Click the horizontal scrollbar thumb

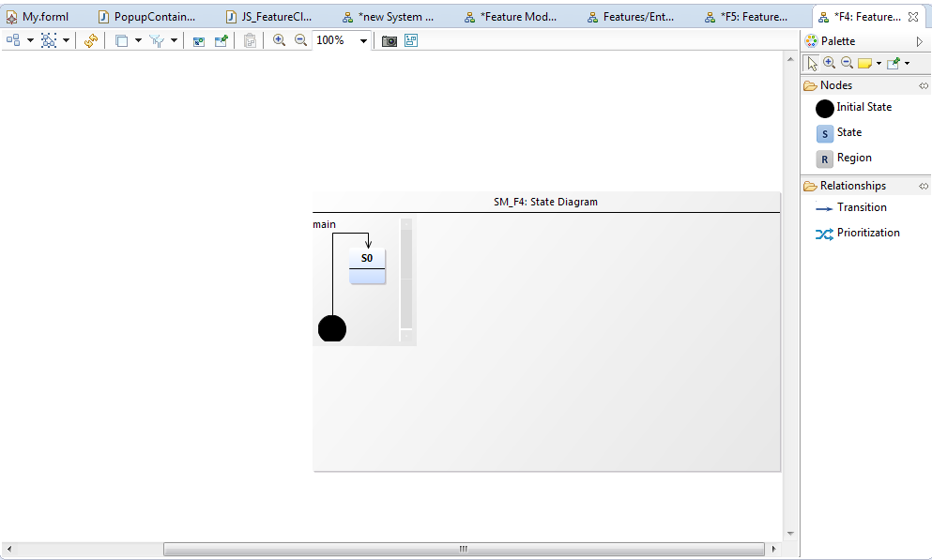[464, 549]
